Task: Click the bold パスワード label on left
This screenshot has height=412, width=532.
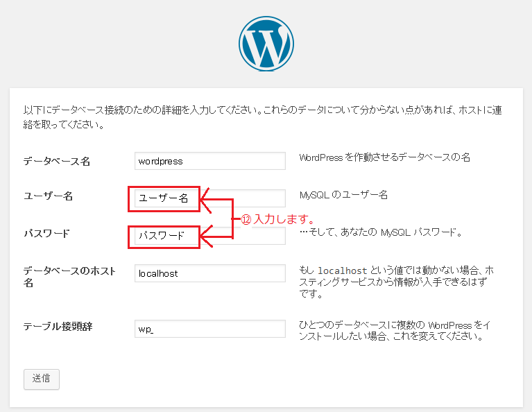Action: [x=46, y=234]
